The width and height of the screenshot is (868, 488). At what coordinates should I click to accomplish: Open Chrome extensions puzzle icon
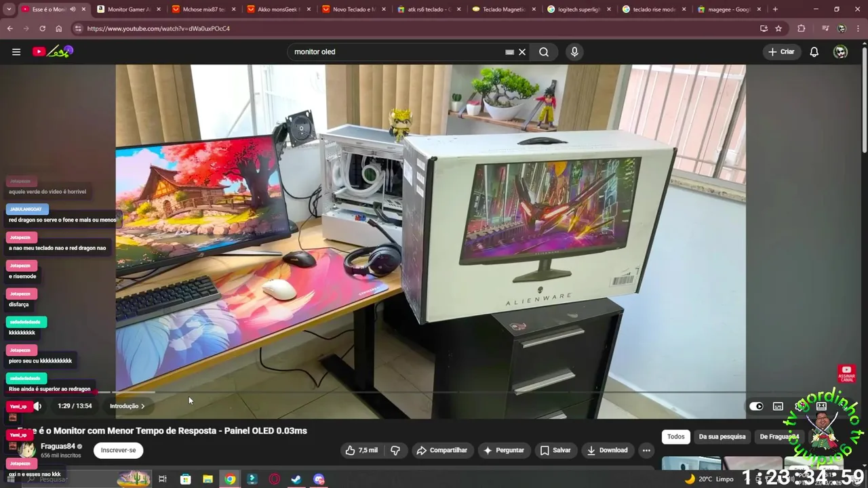pos(802,28)
